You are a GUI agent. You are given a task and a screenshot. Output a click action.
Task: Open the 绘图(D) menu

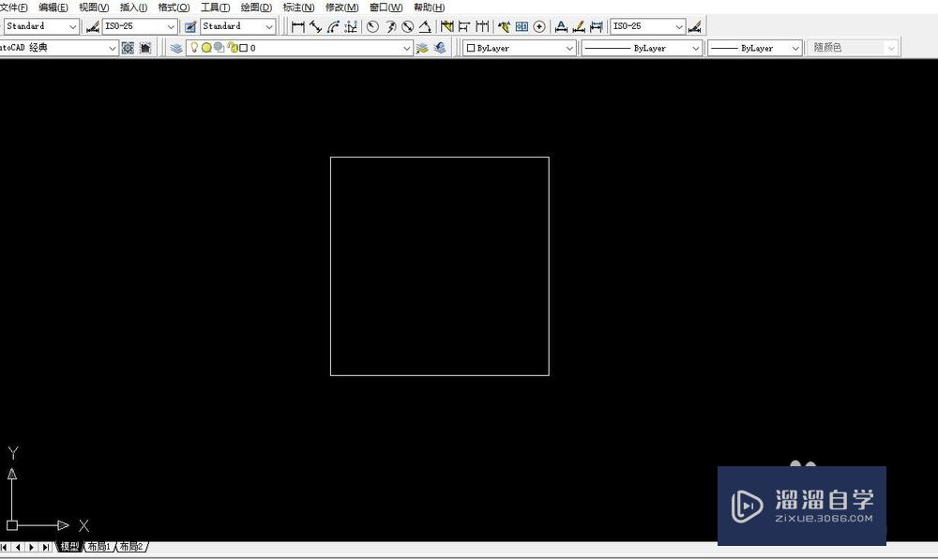[253, 8]
